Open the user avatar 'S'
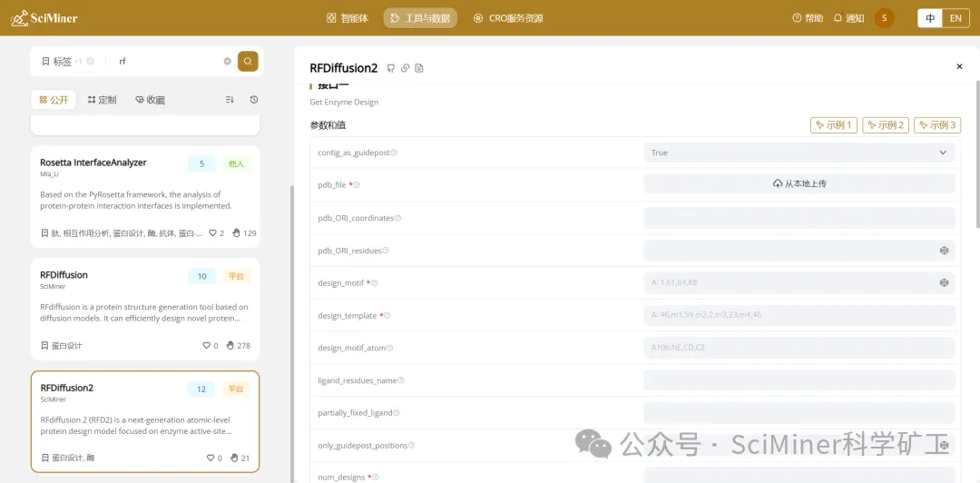Viewport: 980px width, 483px height. pos(885,18)
